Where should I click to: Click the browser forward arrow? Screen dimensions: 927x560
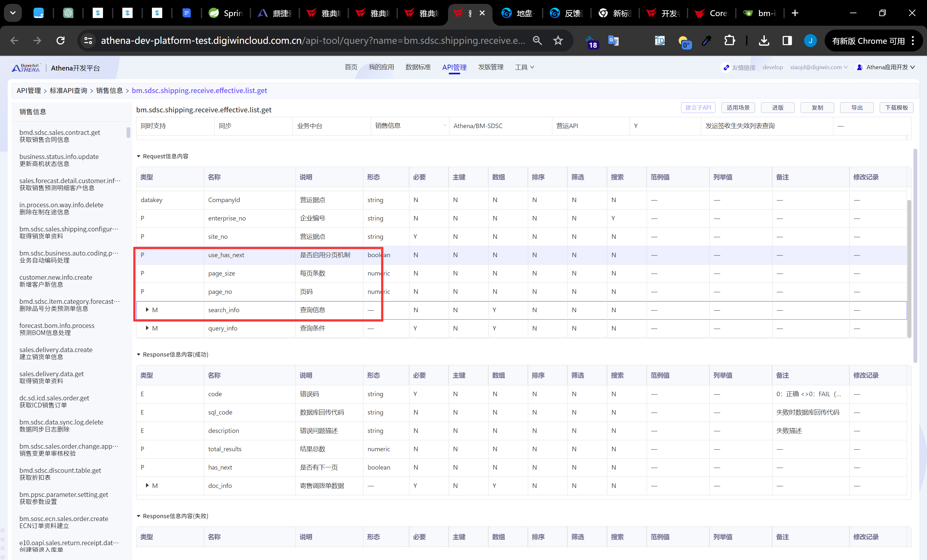pyautogui.click(x=37, y=41)
